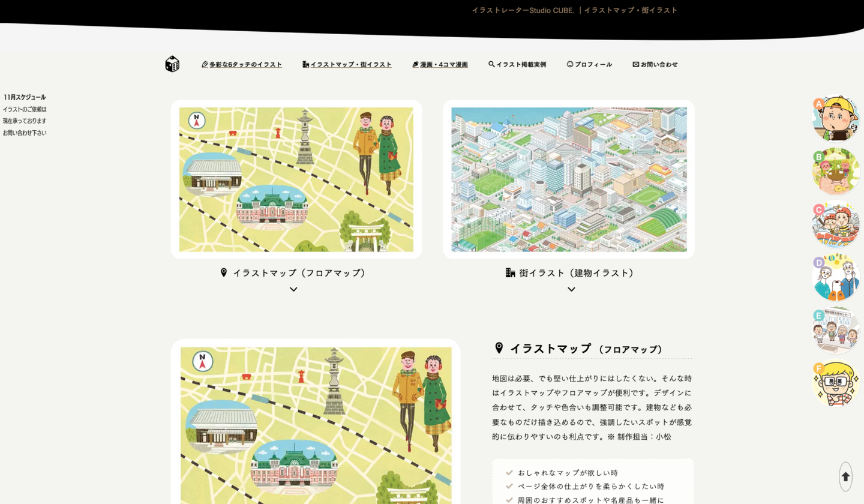Viewport: 864px width, 504px height.
Task: Click the underlined イラストマップ・街イラスト nav link
Action: 350,64
